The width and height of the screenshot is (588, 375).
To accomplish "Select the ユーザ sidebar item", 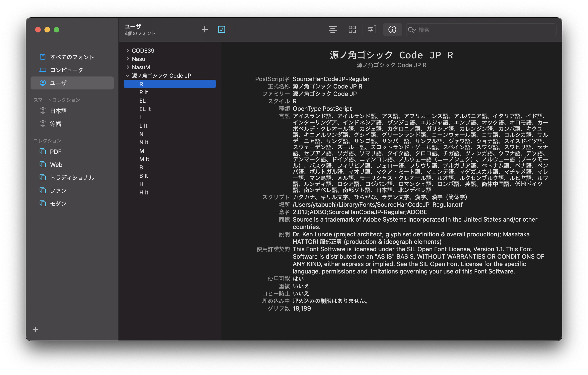I will 72,83.
